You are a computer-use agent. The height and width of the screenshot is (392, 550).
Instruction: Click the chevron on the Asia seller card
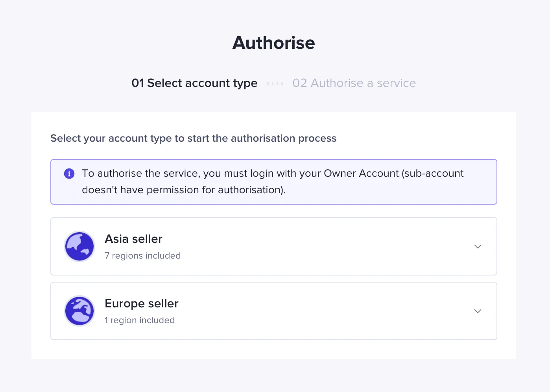pyautogui.click(x=478, y=246)
